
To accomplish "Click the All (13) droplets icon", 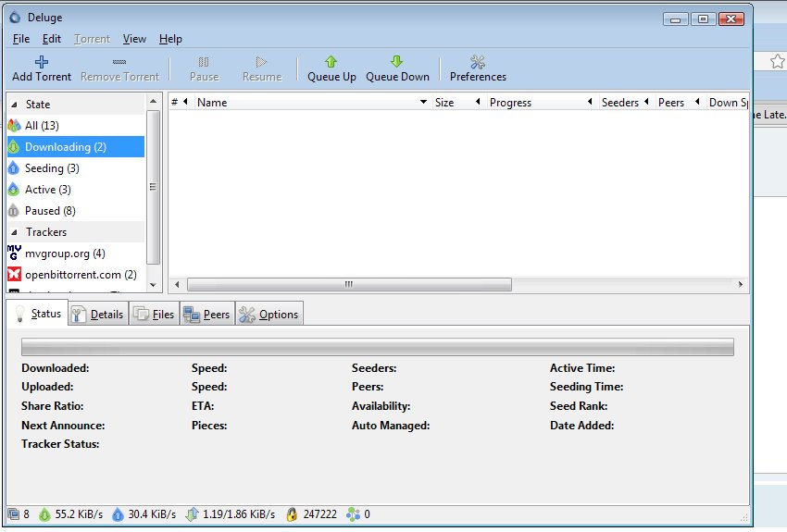I will click(x=14, y=125).
